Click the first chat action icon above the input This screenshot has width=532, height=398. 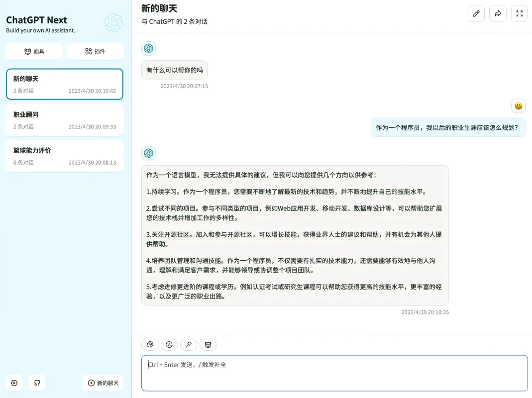(150, 345)
